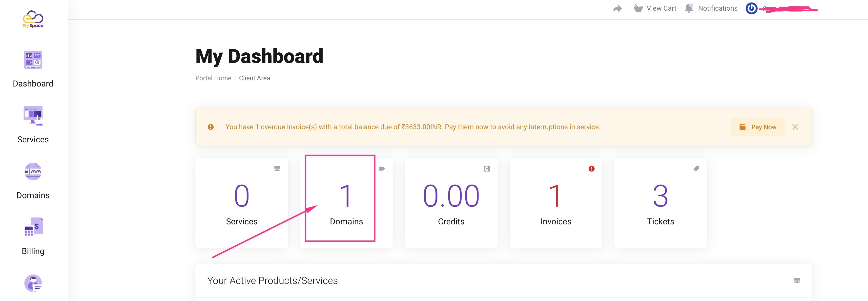Click the Client Area breadcrumb
This screenshot has width=868, height=301.
tap(254, 78)
